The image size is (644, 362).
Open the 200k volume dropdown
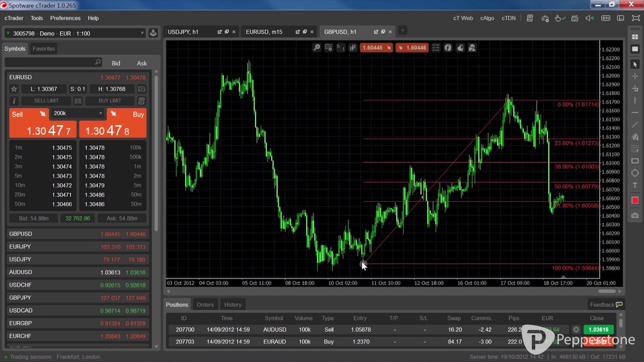pos(77,114)
